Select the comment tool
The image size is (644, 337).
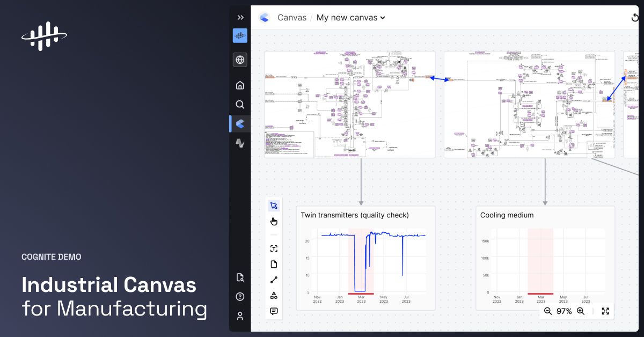pos(274,311)
